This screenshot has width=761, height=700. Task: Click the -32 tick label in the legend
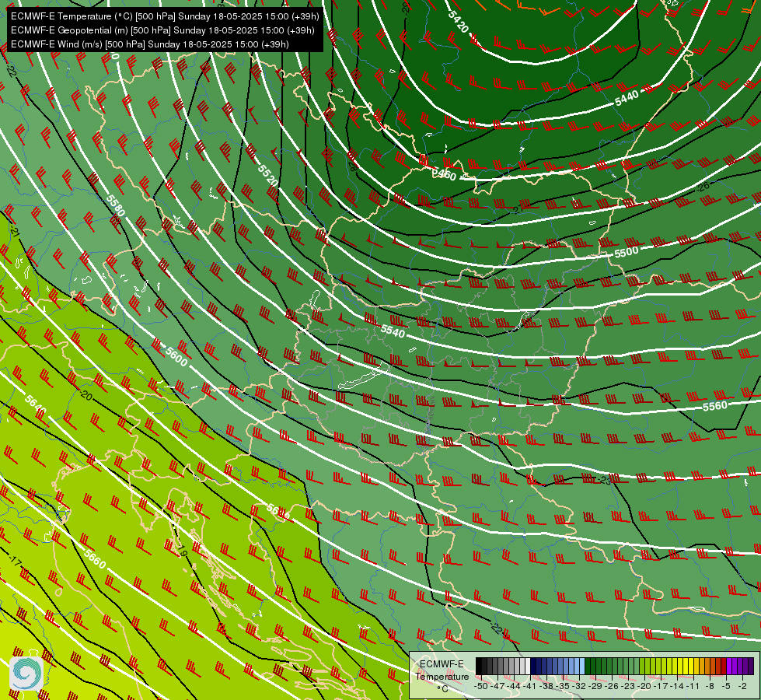pos(579,687)
